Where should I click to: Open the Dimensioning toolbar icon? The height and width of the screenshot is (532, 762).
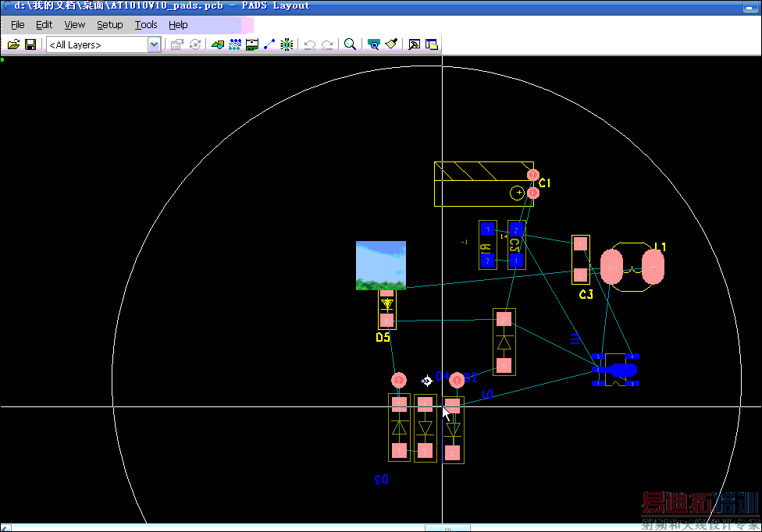pos(252,44)
